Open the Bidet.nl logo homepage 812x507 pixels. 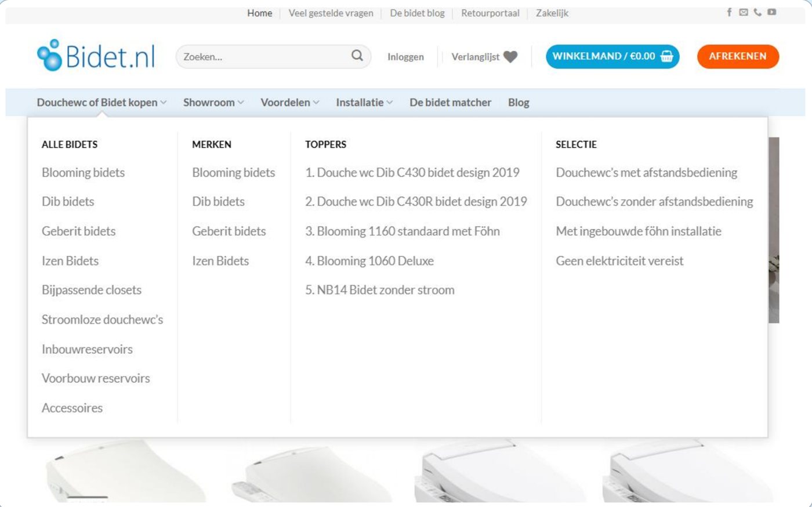(x=96, y=56)
